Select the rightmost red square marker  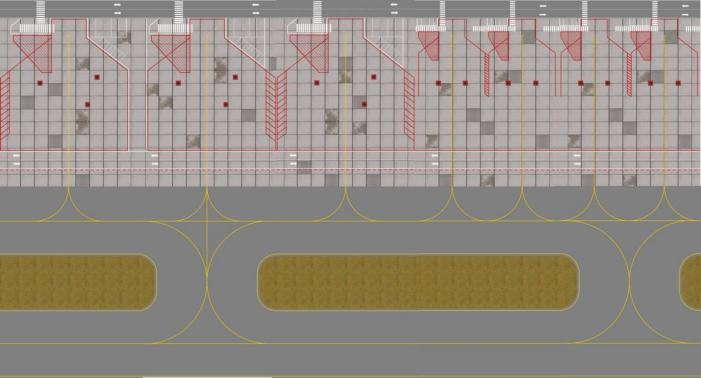point(678,83)
